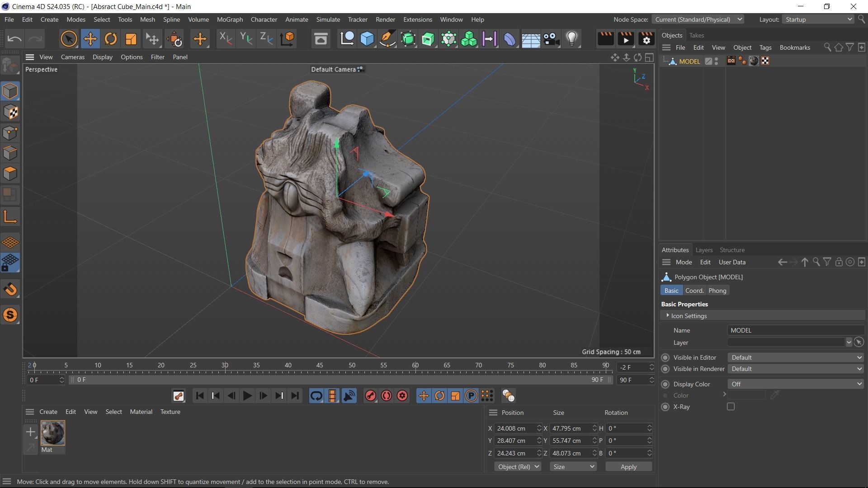The height and width of the screenshot is (488, 868).
Task: Open Visible in Editor dropdown
Action: click(796, 357)
